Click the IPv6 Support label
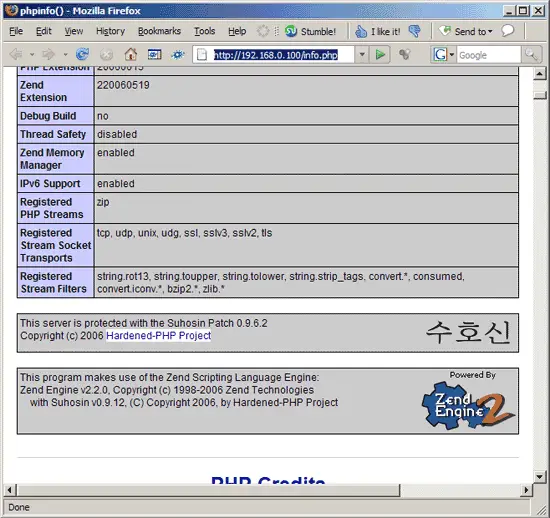The height and width of the screenshot is (518, 550). pyautogui.click(x=50, y=183)
